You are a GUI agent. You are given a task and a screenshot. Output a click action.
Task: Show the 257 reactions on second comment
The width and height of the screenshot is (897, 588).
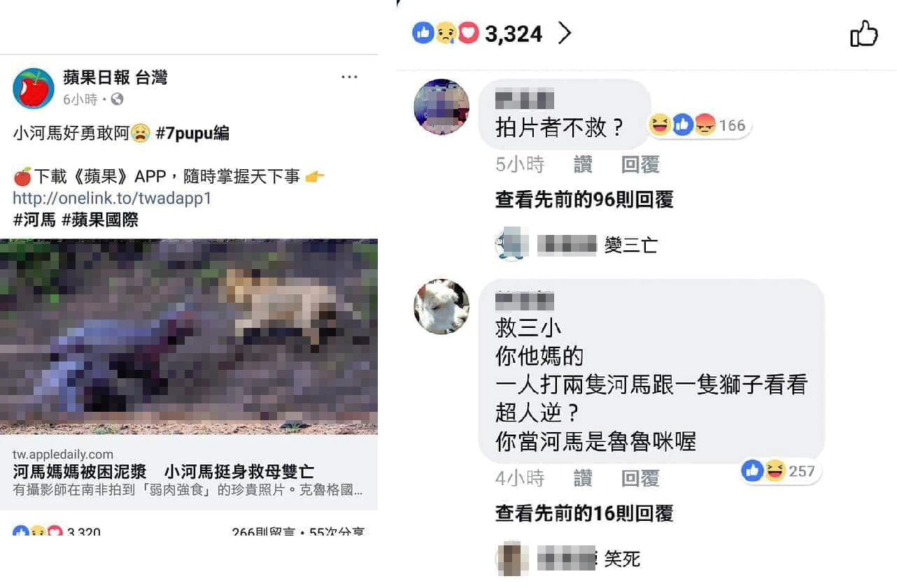780,471
